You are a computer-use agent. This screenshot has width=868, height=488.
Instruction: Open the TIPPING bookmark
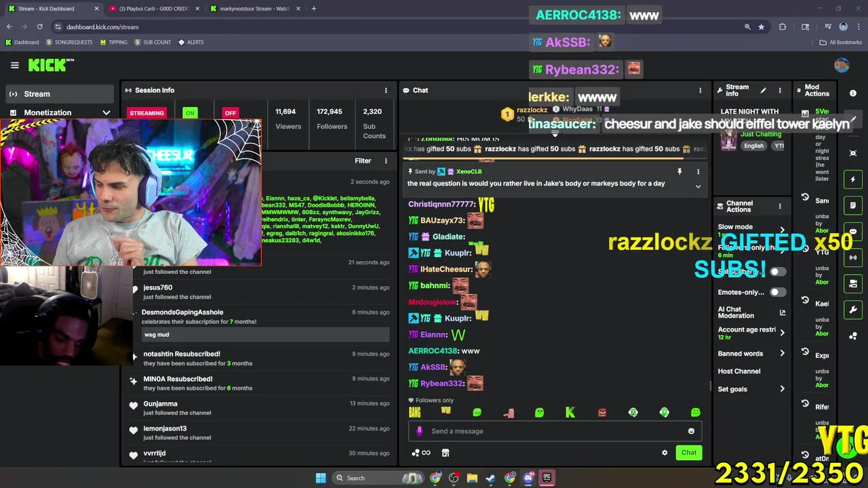[113, 42]
